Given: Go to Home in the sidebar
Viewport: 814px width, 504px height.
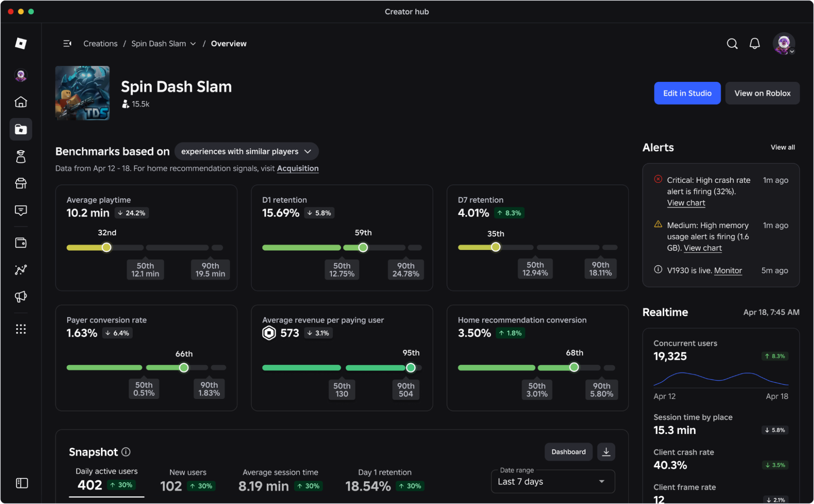Looking at the screenshot, I should click(x=21, y=102).
